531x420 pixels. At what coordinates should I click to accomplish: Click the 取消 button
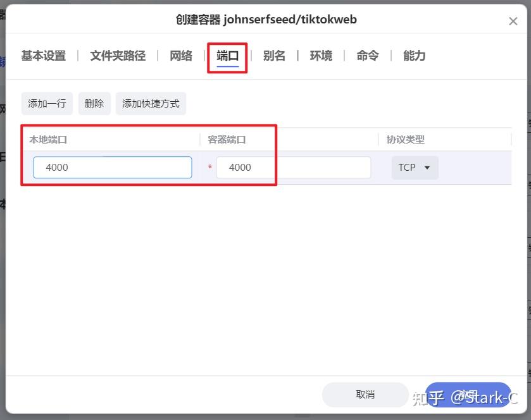point(365,395)
